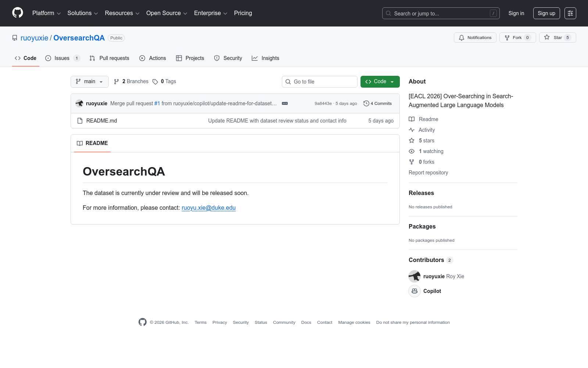Open the Readme link in About
The height and width of the screenshot is (368, 588).
[x=423, y=119]
